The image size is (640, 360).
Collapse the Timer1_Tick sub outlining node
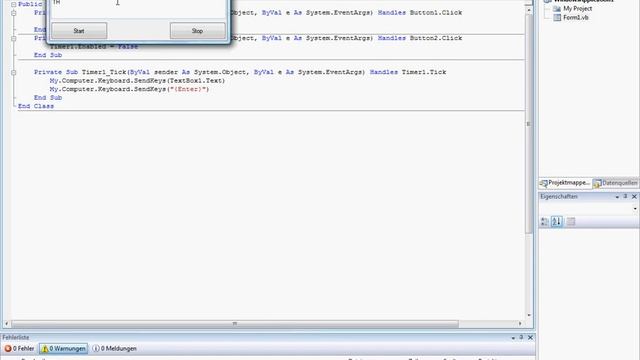[13, 72]
